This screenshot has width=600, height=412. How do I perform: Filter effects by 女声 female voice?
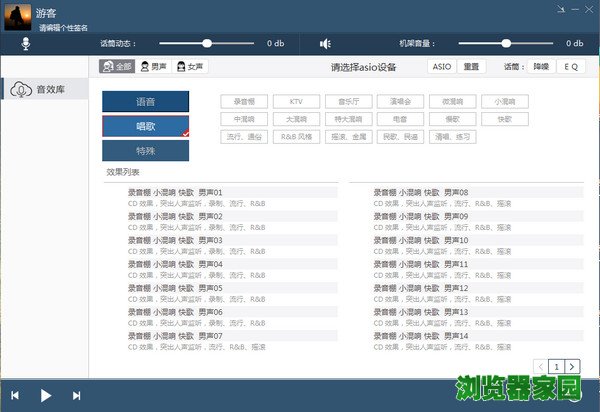coord(190,67)
